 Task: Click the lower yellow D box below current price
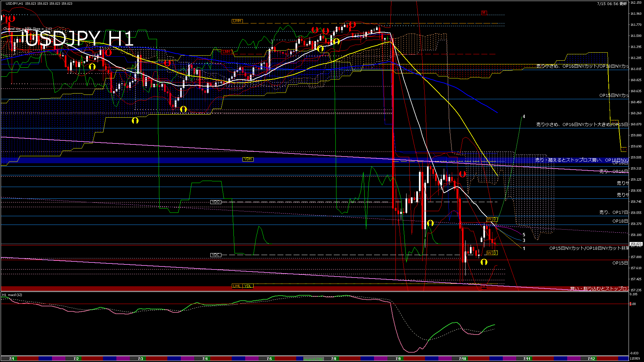(495, 253)
